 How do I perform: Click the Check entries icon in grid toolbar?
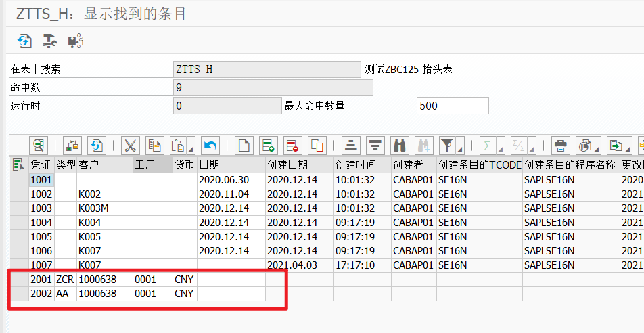[72, 146]
